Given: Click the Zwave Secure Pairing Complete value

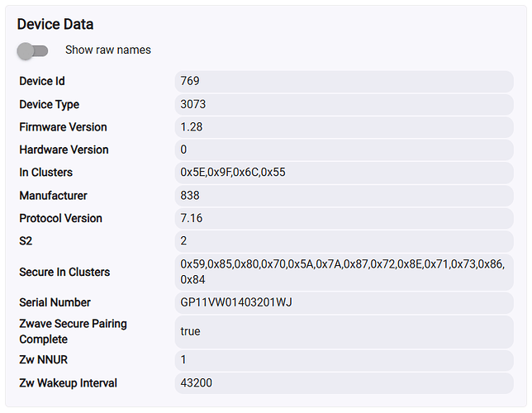Looking at the screenshot, I should pos(191,331).
